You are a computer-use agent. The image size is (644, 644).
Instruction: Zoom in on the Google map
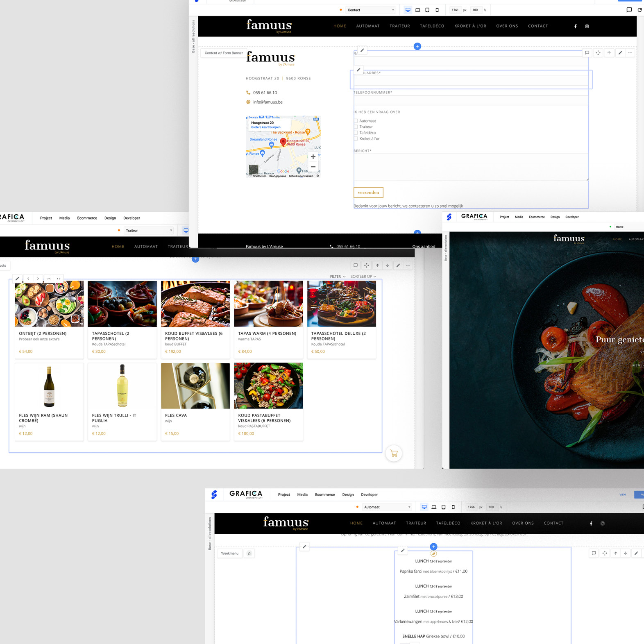313,157
